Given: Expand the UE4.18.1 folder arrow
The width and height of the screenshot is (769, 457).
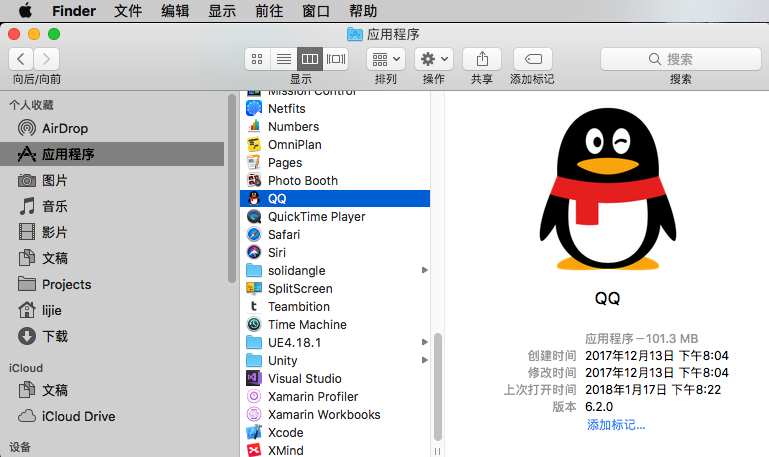Looking at the screenshot, I should click(x=425, y=342).
